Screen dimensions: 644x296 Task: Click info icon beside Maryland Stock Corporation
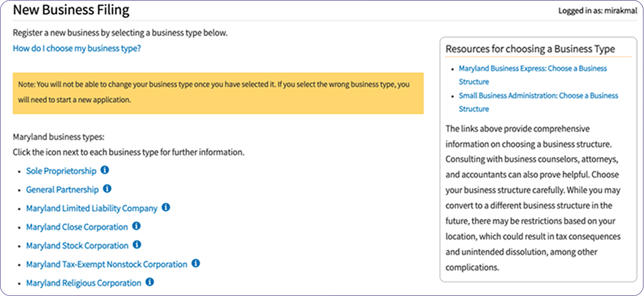(137, 245)
